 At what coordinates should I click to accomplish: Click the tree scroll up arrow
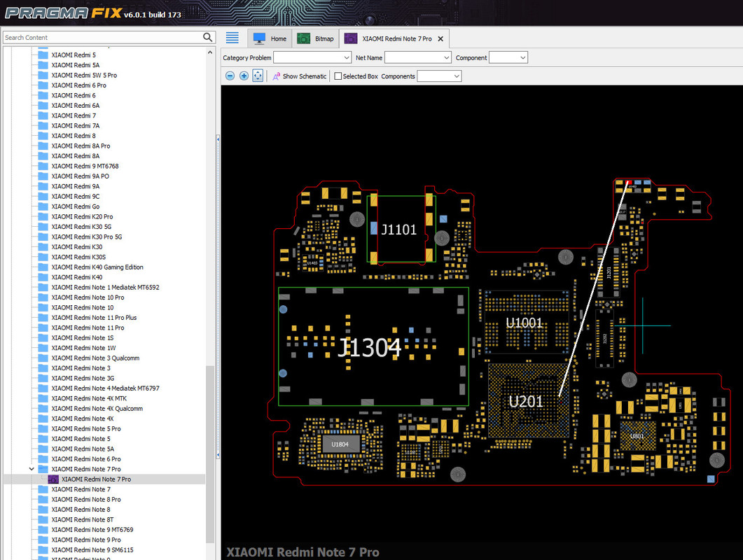pyautogui.click(x=210, y=52)
